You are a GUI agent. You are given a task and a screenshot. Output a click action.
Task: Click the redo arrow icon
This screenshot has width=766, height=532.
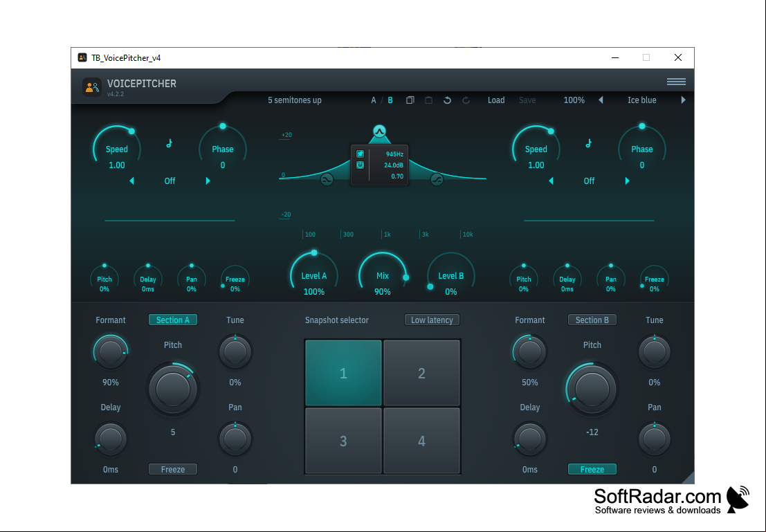click(466, 100)
